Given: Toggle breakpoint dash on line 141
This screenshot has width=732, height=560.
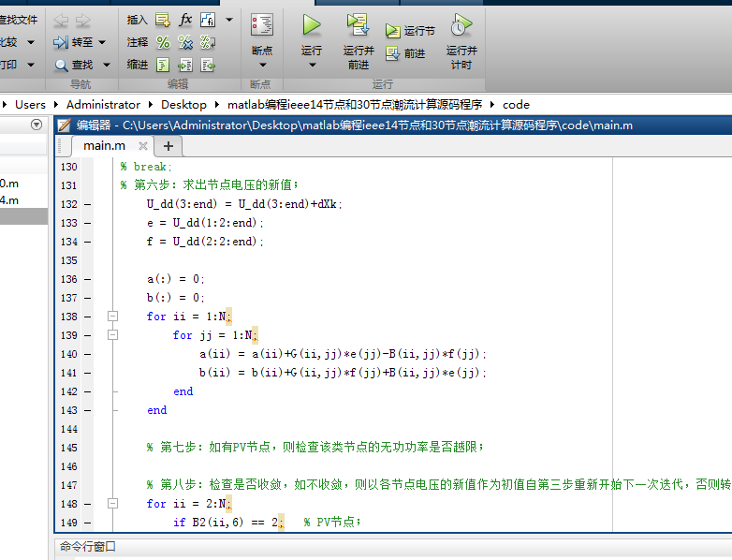Looking at the screenshot, I should tap(88, 374).
